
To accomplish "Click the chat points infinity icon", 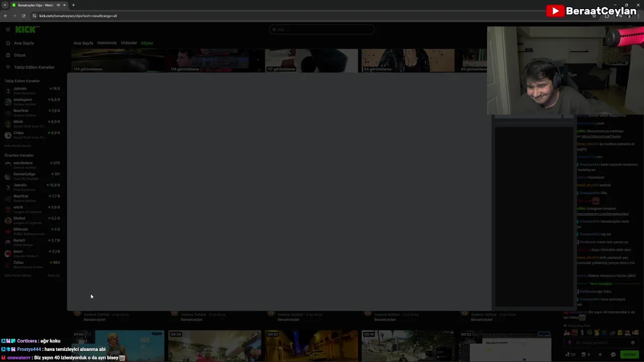I will click(x=571, y=354).
